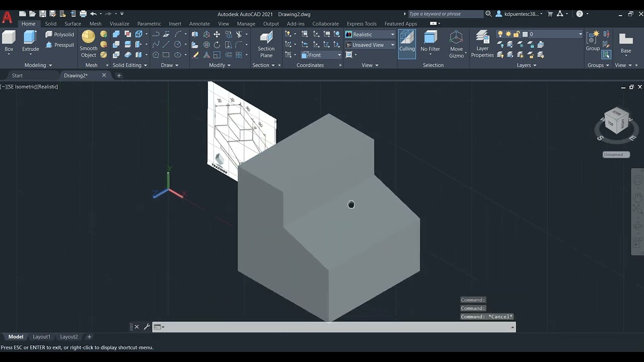The width and height of the screenshot is (644, 362).
Task: Click the Undo arrow in Quick Access toolbar
Action: pyautogui.click(x=93, y=14)
